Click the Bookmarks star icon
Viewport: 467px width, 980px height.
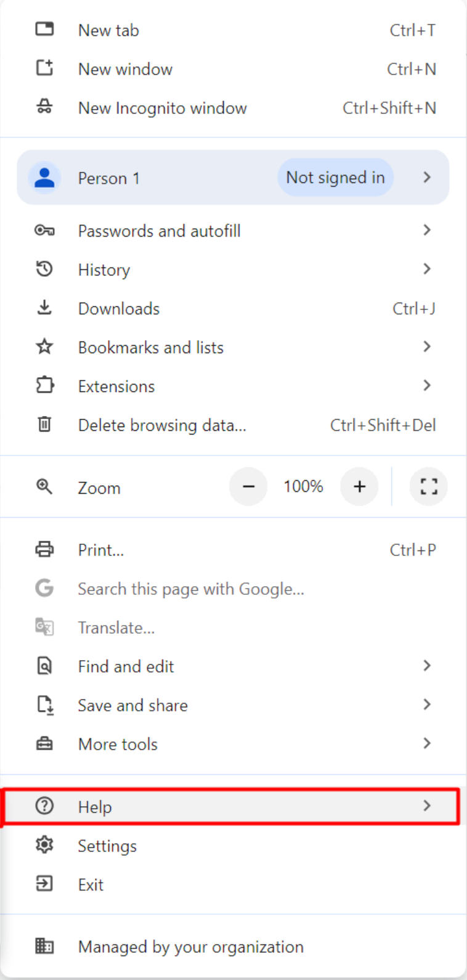[44, 346]
